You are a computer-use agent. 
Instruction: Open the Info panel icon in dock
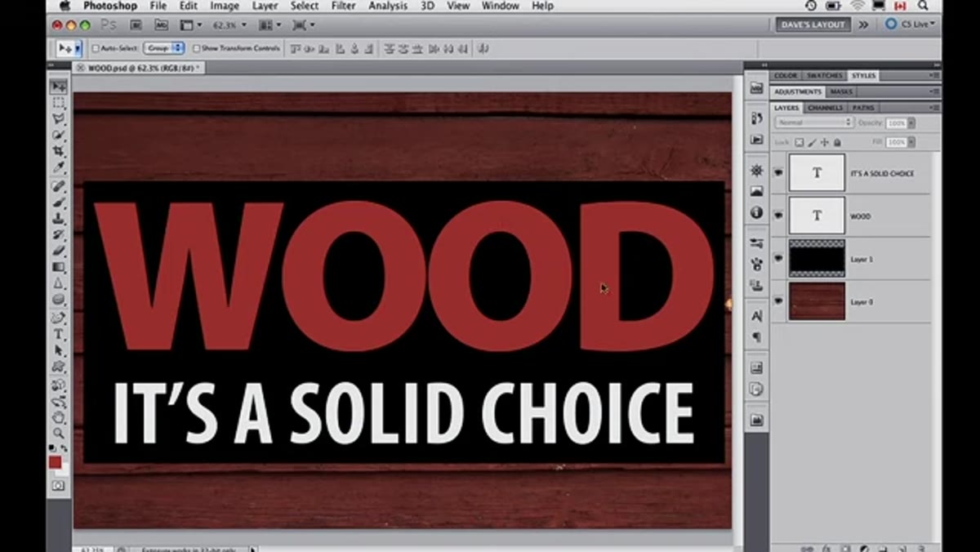756,212
